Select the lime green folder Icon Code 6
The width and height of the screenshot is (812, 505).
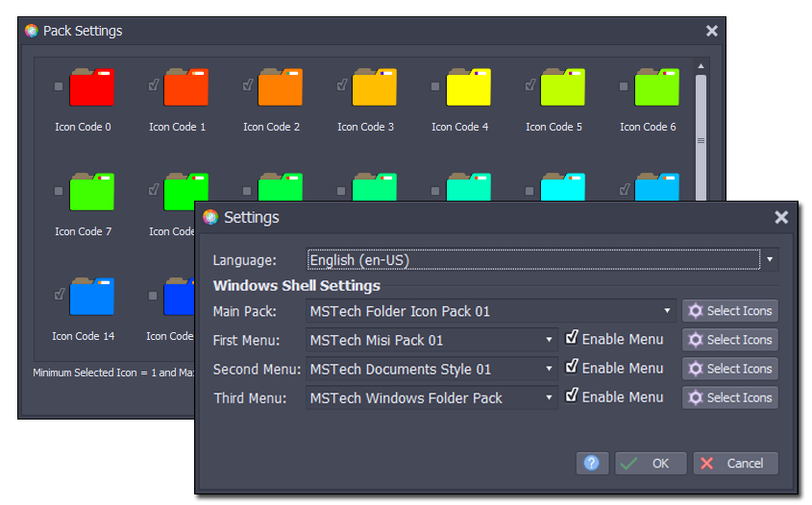[x=656, y=87]
